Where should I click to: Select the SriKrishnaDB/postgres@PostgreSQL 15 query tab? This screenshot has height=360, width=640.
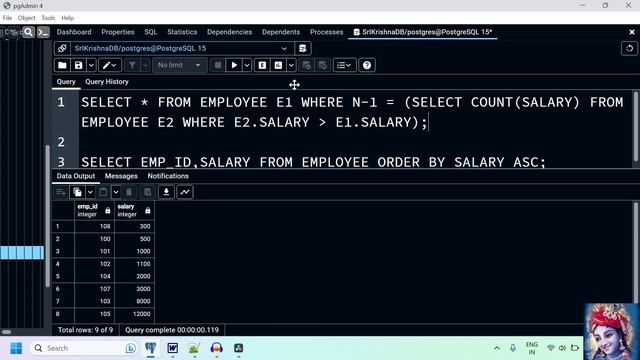pyautogui.click(x=423, y=32)
